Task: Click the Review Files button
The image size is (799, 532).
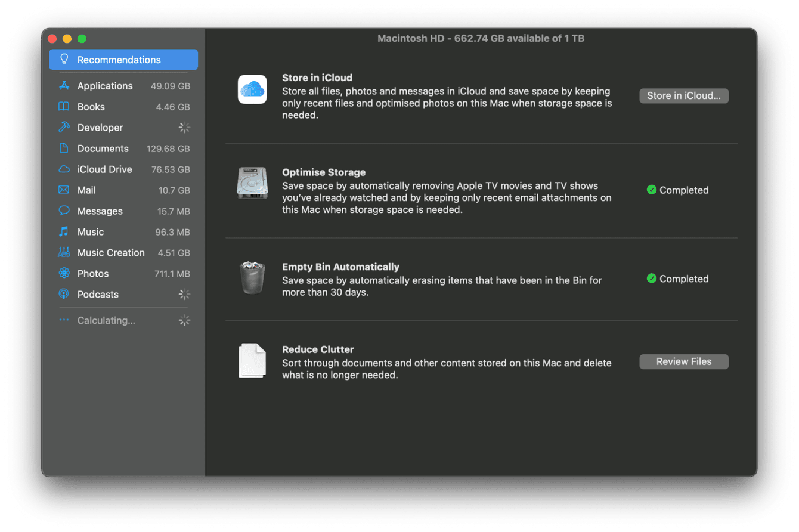Action: (684, 362)
